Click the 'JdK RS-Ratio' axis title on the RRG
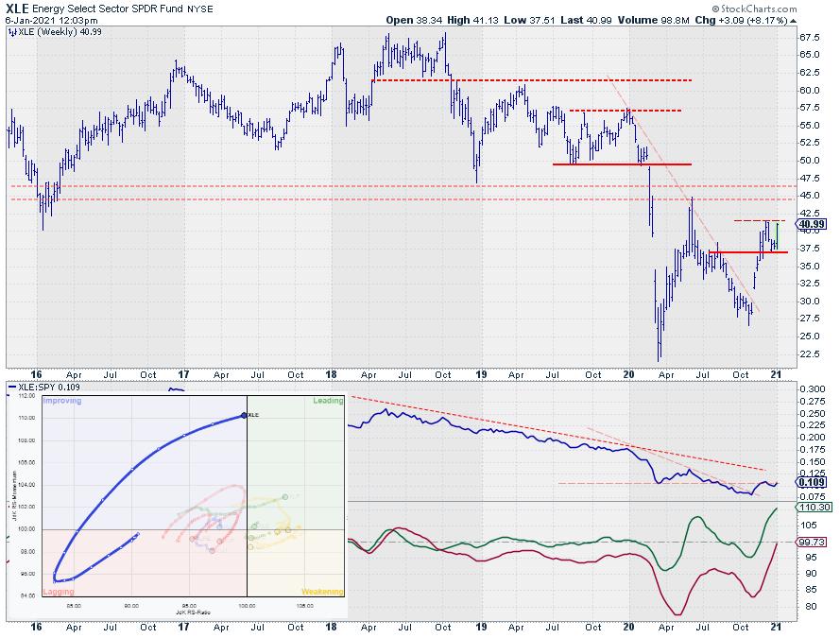 (193, 612)
